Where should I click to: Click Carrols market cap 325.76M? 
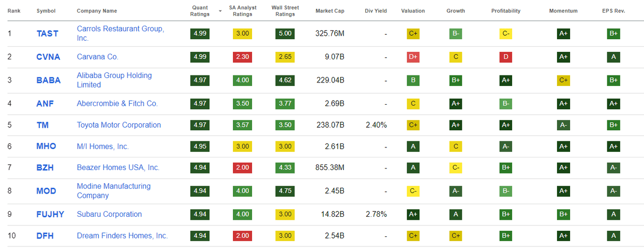[330, 34]
